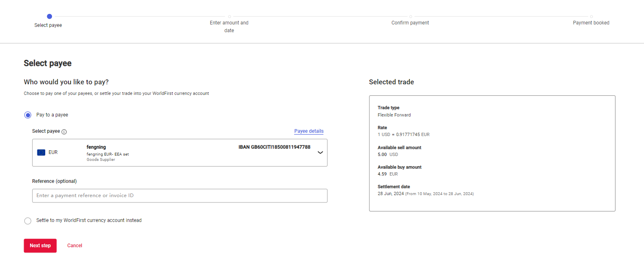Image resolution: width=644 pixels, height=257 pixels.
Task: Focus the Reference (optional) input field
Action: coord(179,195)
